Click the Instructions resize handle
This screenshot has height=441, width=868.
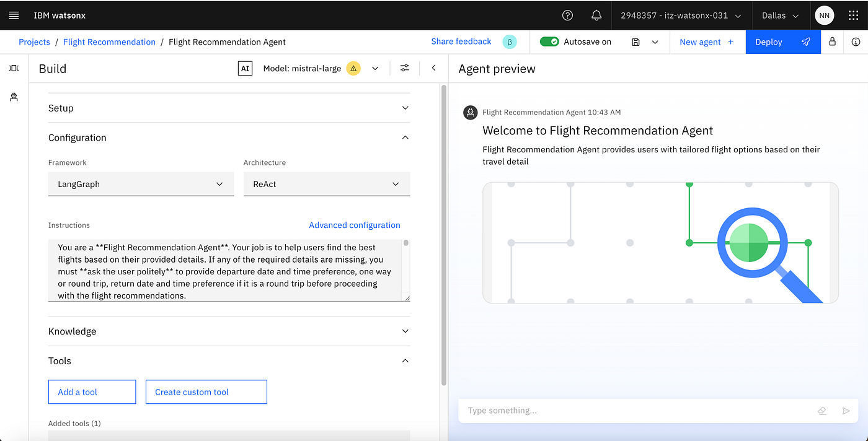(407, 299)
